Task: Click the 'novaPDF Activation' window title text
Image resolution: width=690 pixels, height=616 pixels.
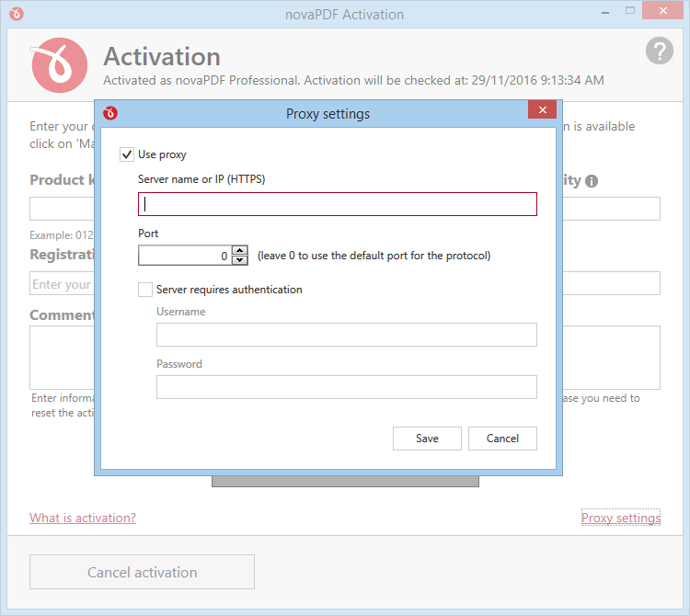Action: 345,15
